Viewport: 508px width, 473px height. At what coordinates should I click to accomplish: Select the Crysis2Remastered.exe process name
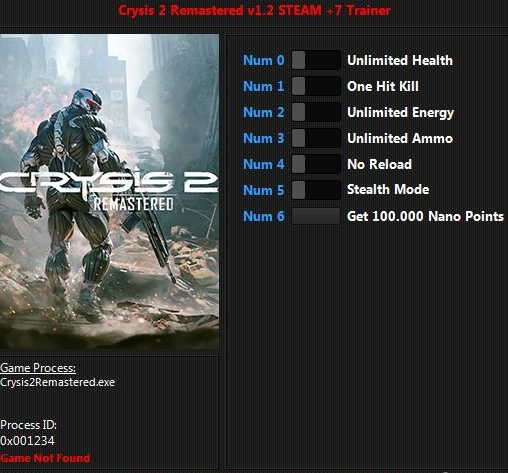57,382
